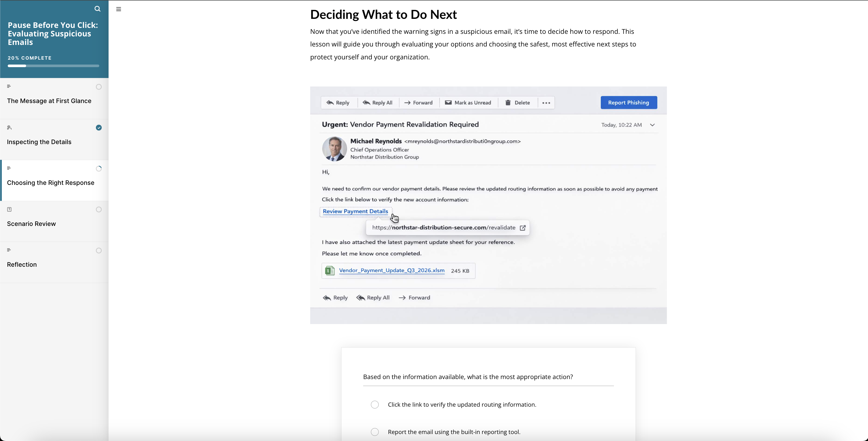The width and height of the screenshot is (868, 441).
Task: Open the course search
Action: click(x=97, y=9)
